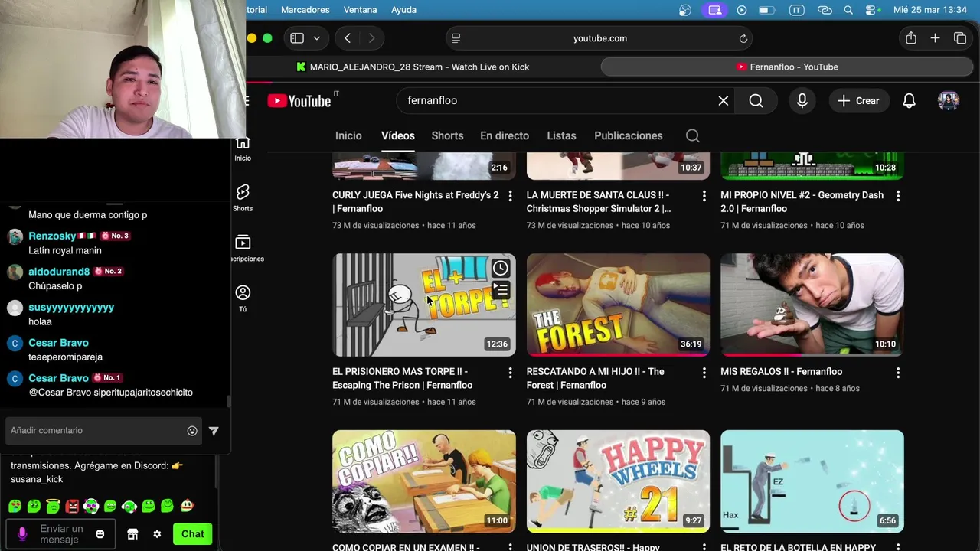Insert the halo green emote
Image resolution: width=980 pixels, height=551 pixels.
click(53, 506)
